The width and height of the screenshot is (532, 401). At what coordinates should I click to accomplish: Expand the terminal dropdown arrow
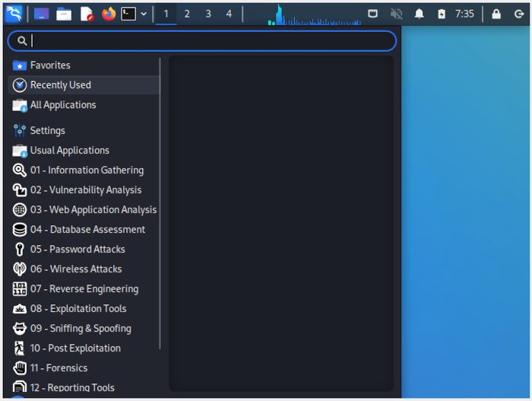pyautogui.click(x=144, y=14)
